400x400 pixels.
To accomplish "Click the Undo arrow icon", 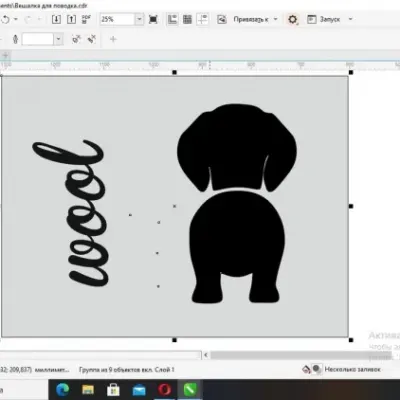I will pos(5,20).
